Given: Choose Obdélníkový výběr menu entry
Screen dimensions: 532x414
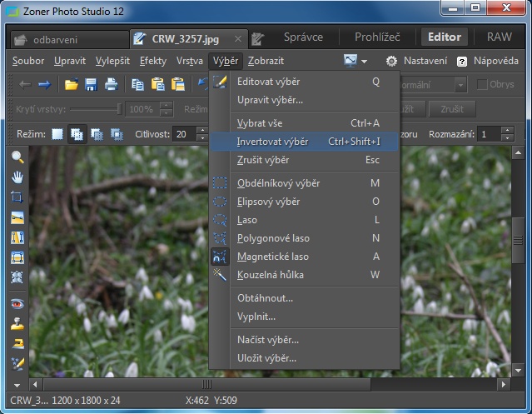Looking at the screenshot, I should (304, 183).
